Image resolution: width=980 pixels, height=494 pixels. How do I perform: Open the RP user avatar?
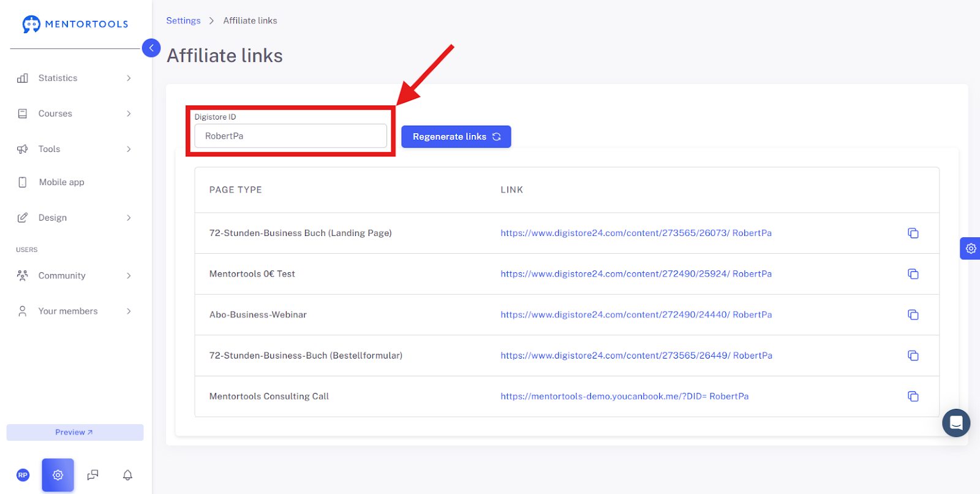tap(23, 475)
